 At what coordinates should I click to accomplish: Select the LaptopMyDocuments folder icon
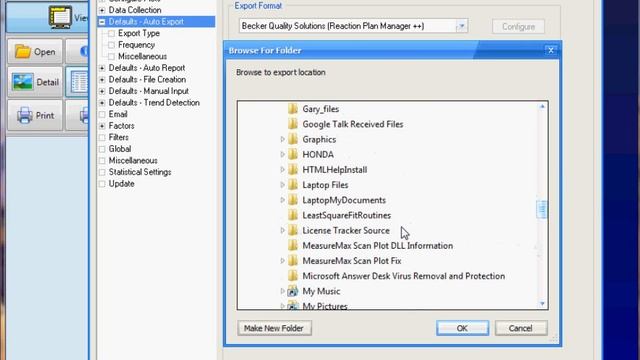pos(293,200)
